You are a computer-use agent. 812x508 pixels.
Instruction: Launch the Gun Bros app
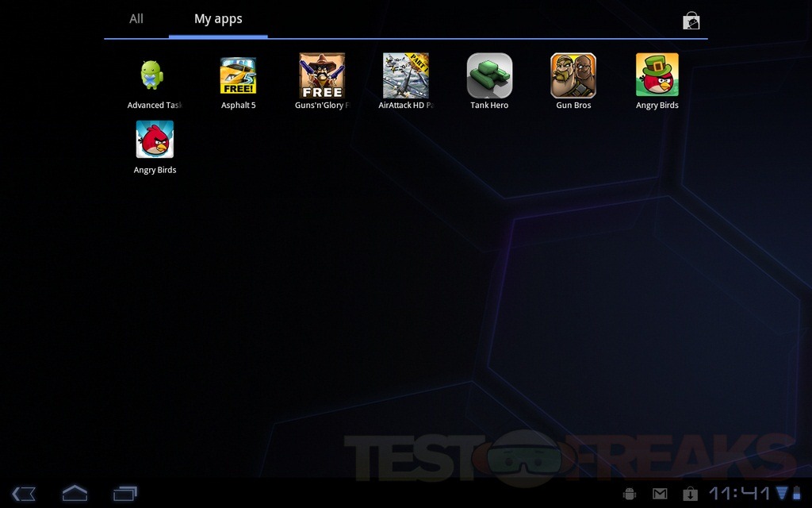(x=573, y=76)
